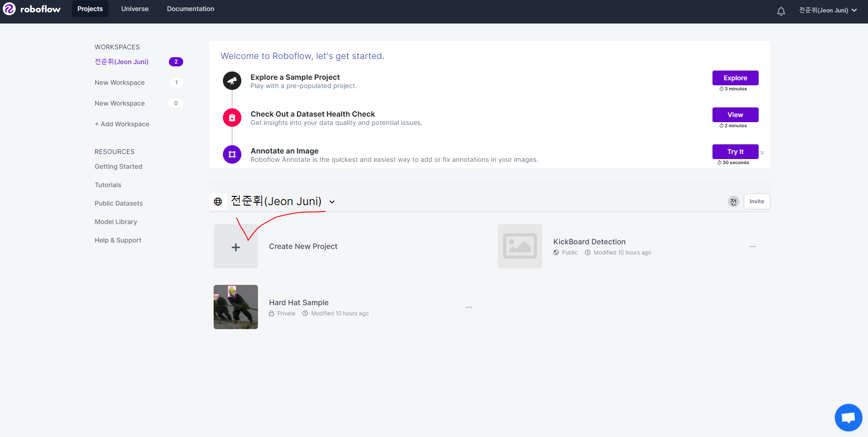Viewport: 868px width, 437px height.
Task: Open the KickBoard Detection project title
Action: click(589, 242)
